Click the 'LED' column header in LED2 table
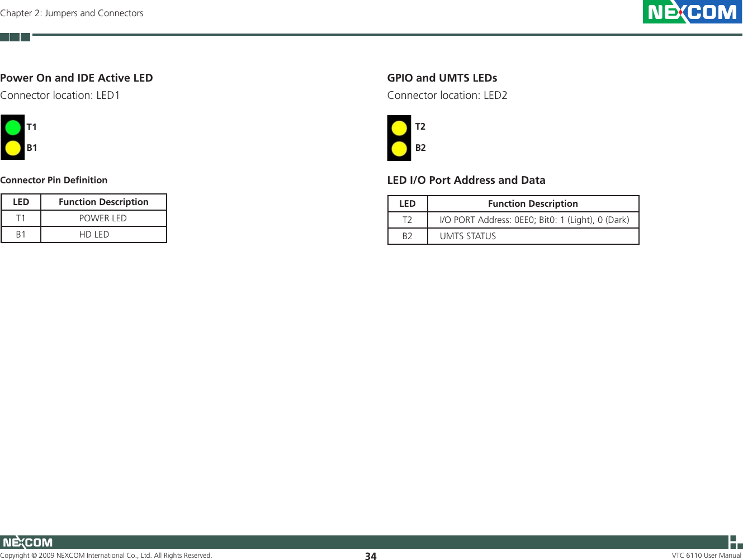 (x=408, y=203)
